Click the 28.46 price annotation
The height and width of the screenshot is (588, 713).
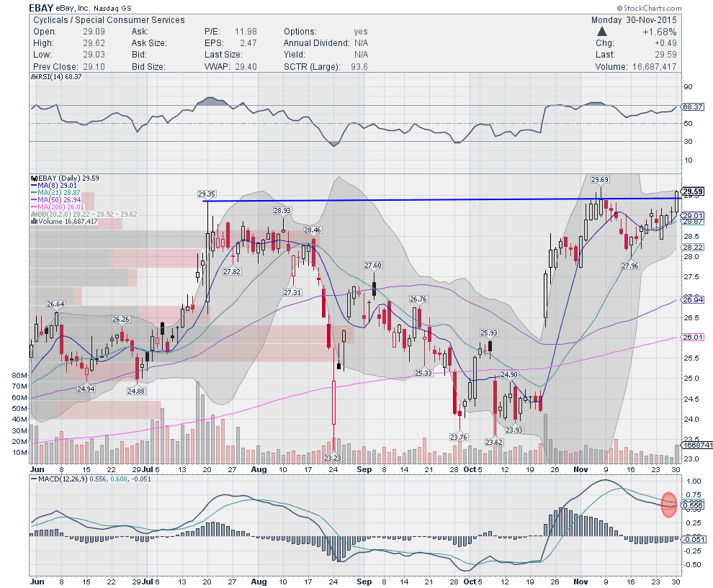313,230
